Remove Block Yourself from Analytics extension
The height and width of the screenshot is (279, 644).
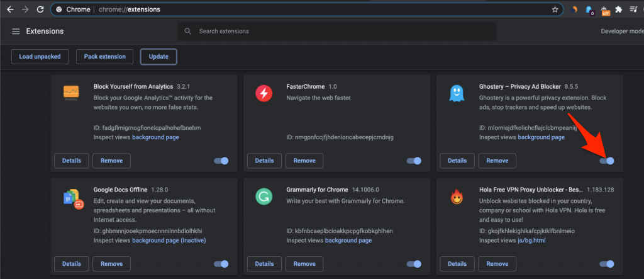click(x=112, y=161)
